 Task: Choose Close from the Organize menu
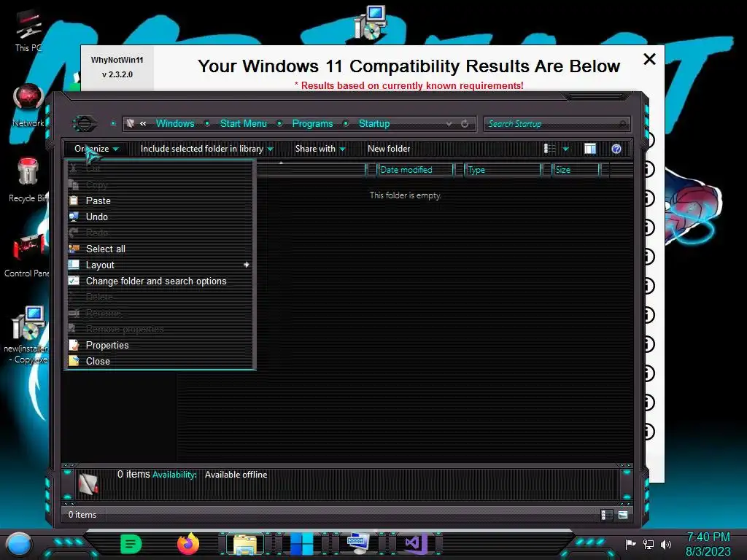coord(160,362)
